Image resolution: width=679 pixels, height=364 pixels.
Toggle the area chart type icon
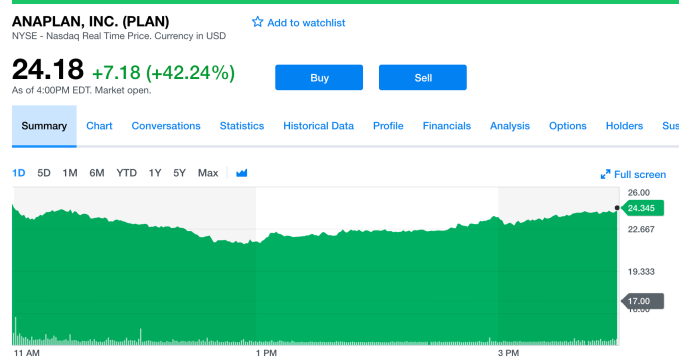pos(242,173)
